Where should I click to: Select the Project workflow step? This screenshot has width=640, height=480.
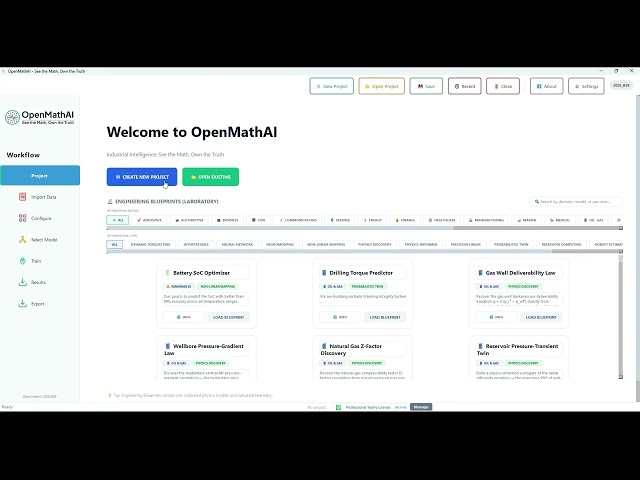click(x=40, y=176)
